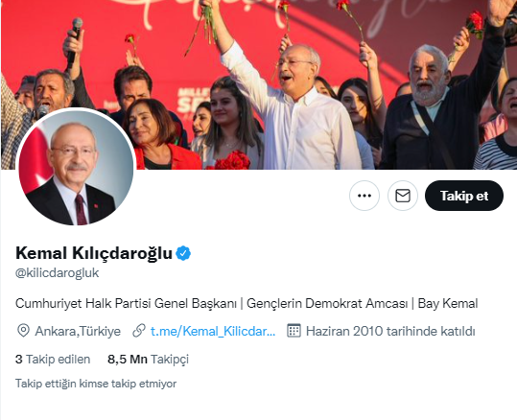Click the blue verified badge

183,253
